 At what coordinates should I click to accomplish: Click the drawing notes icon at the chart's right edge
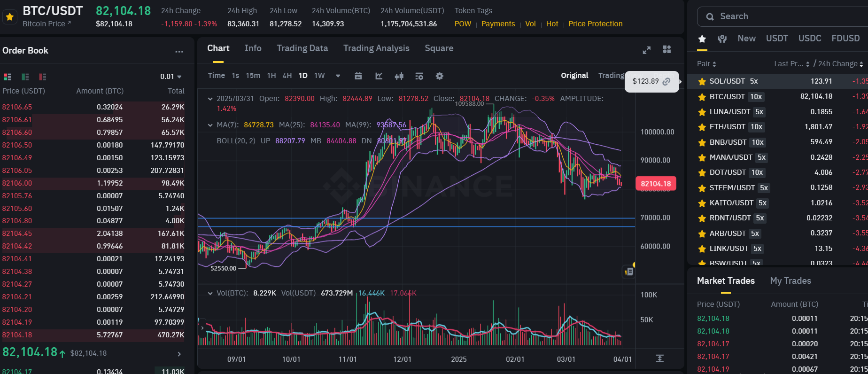point(629,272)
